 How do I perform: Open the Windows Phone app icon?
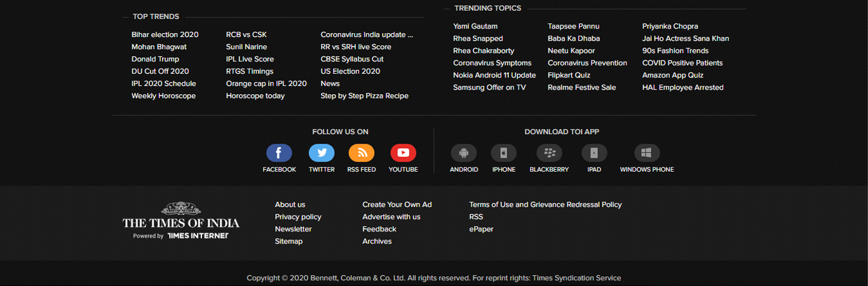(x=647, y=153)
